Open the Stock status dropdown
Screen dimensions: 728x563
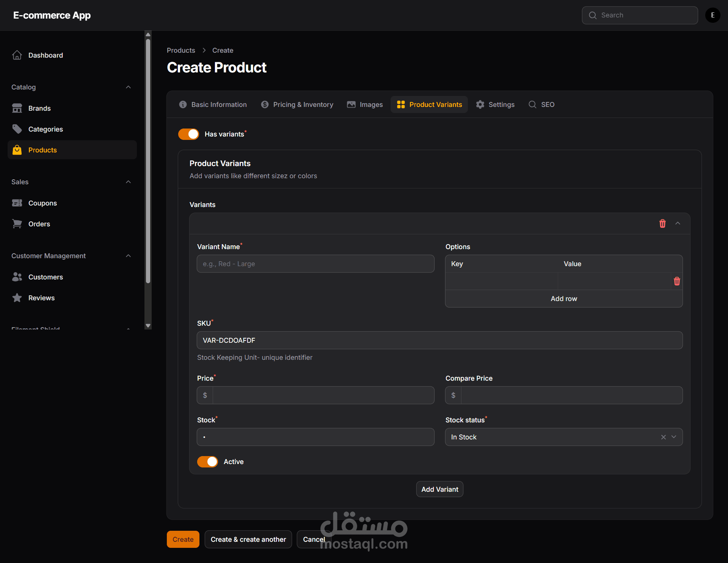[x=674, y=437]
